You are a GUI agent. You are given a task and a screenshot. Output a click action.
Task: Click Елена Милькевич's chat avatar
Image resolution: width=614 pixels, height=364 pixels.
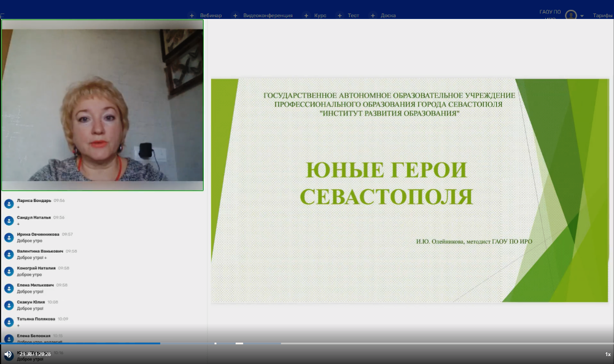[9, 288]
